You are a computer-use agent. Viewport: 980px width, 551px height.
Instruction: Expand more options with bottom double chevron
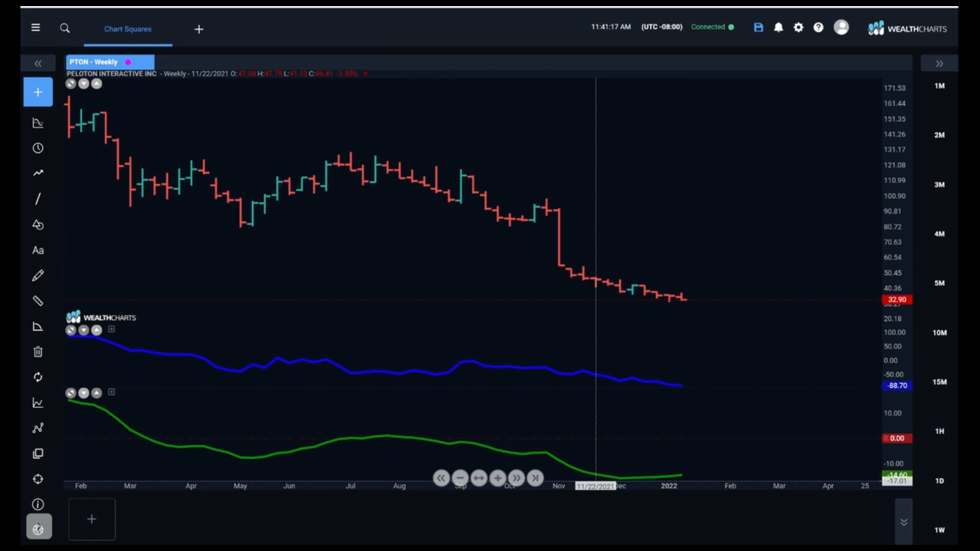(903, 522)
